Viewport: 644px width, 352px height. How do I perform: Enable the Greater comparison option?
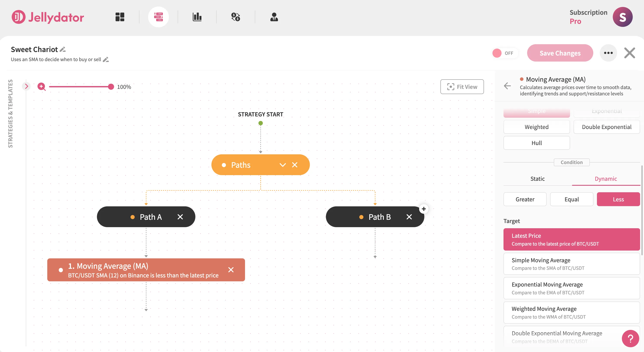click(x=525, y=199)
